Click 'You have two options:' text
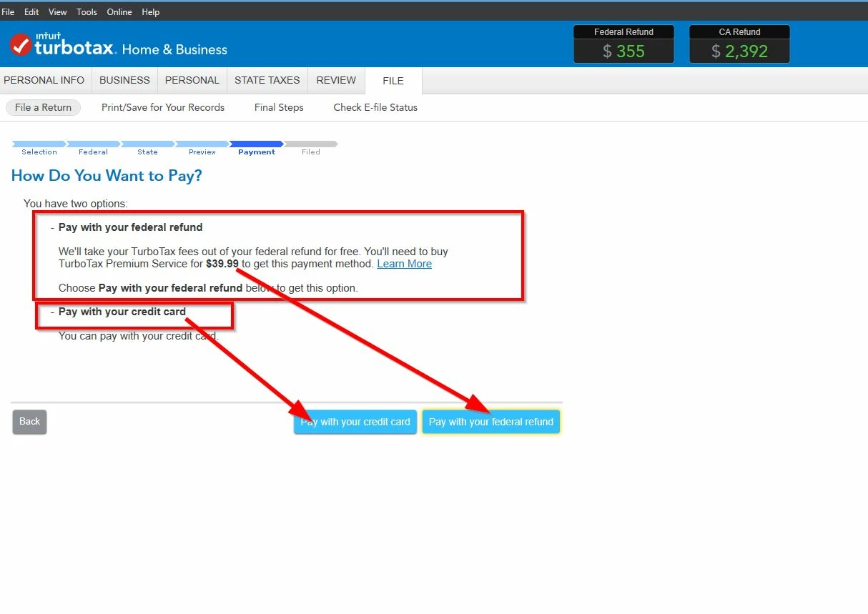 click(76, 204)
